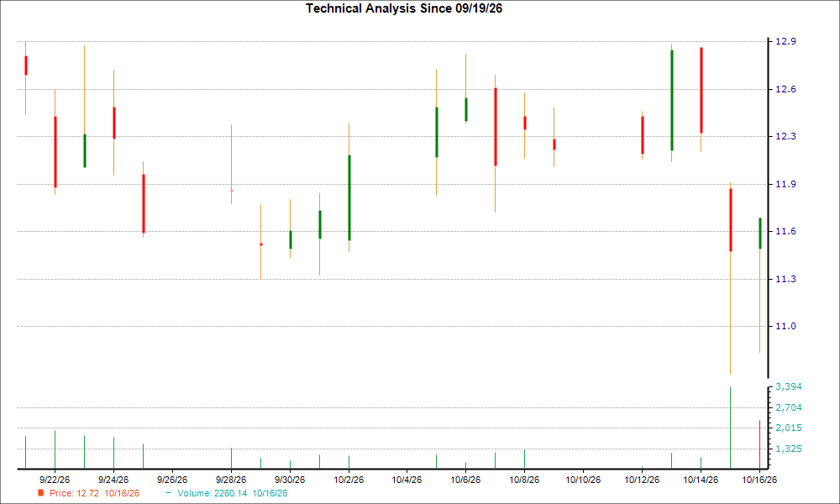Click the 9/26/26 date label
Viewport: 840px width, 504px height.
[x=172, y=480]
